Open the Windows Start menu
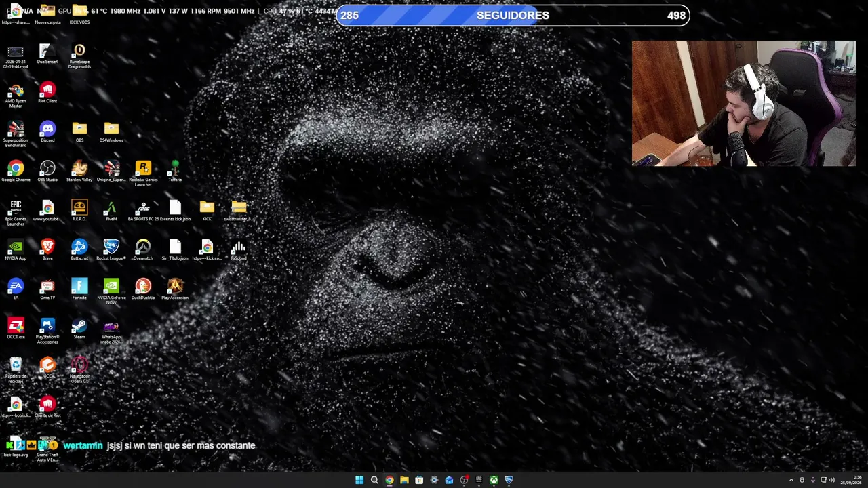This screenshot has height=488, width=868. click(x=359, y=480)
